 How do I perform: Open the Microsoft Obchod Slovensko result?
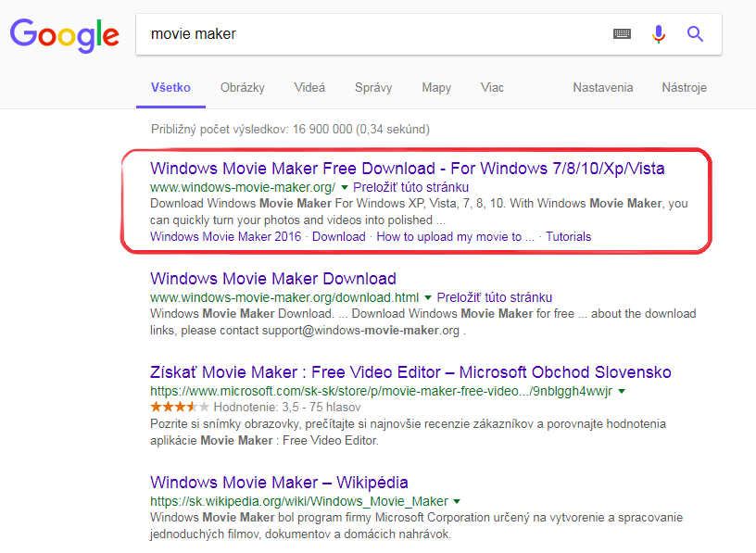pyautogui.click(x=410, y=372)
